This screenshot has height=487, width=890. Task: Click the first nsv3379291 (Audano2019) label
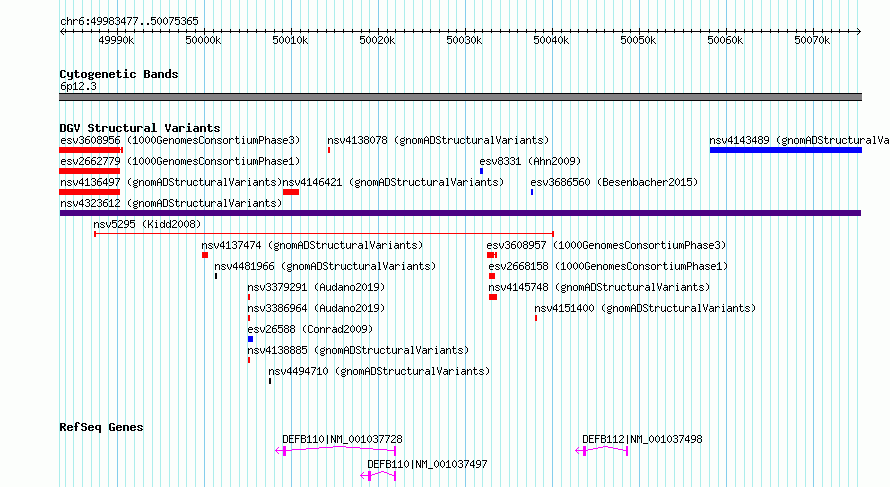[x=316, y=287]
